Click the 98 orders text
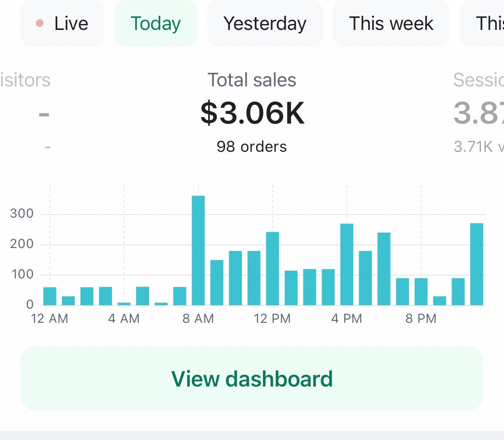Image resolution: width=504 pixels, height=440 pixels. [x=252, y=147]
